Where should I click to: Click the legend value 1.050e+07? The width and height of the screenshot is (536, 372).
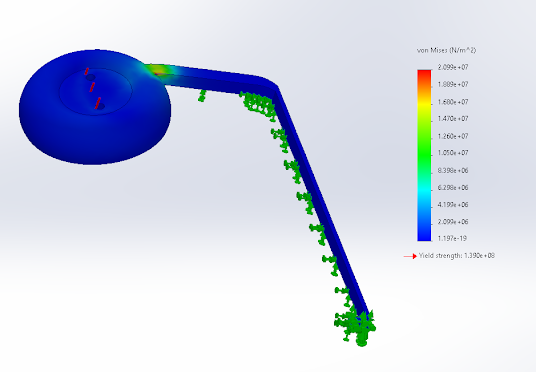click(453, 153)
